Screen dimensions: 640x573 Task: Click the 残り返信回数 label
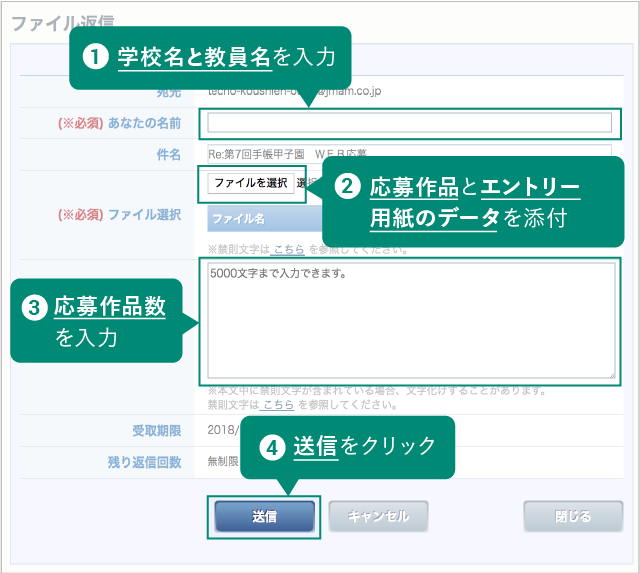(x=144, y=461)
